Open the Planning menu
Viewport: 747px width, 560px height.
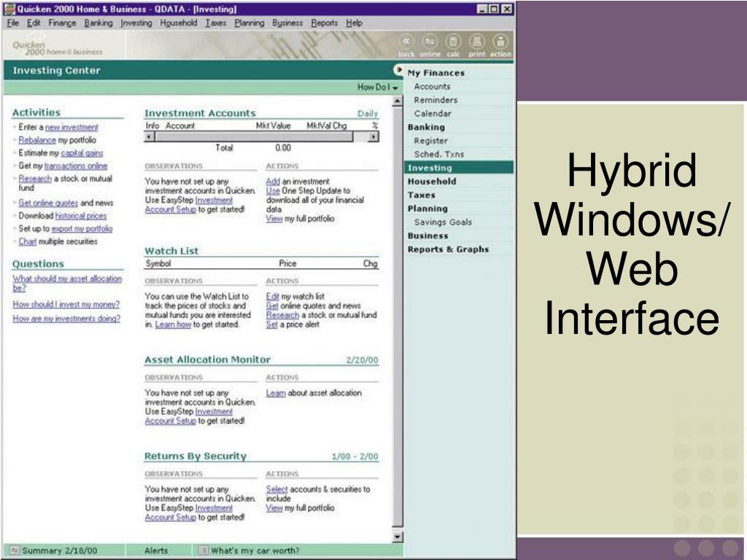click(x=249, y=23)
